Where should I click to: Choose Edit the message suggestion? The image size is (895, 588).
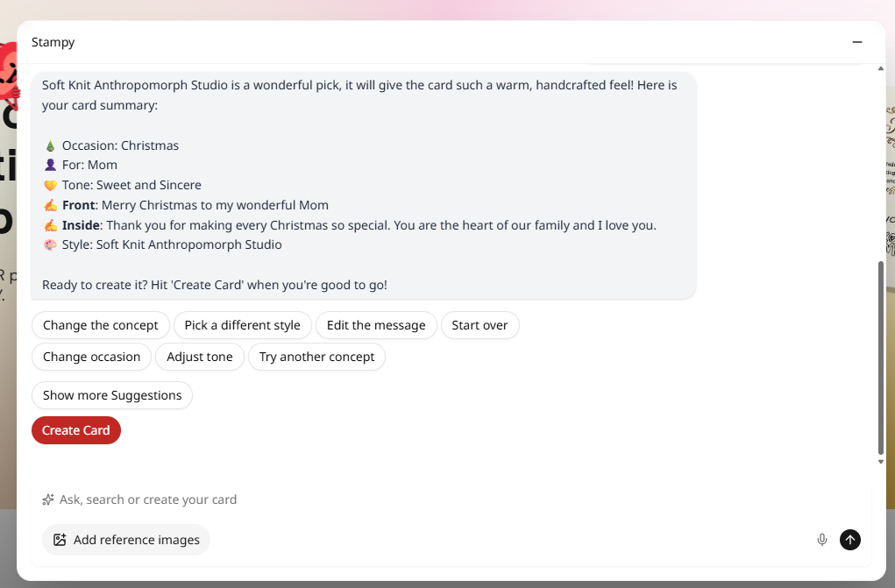coord(376,325)
